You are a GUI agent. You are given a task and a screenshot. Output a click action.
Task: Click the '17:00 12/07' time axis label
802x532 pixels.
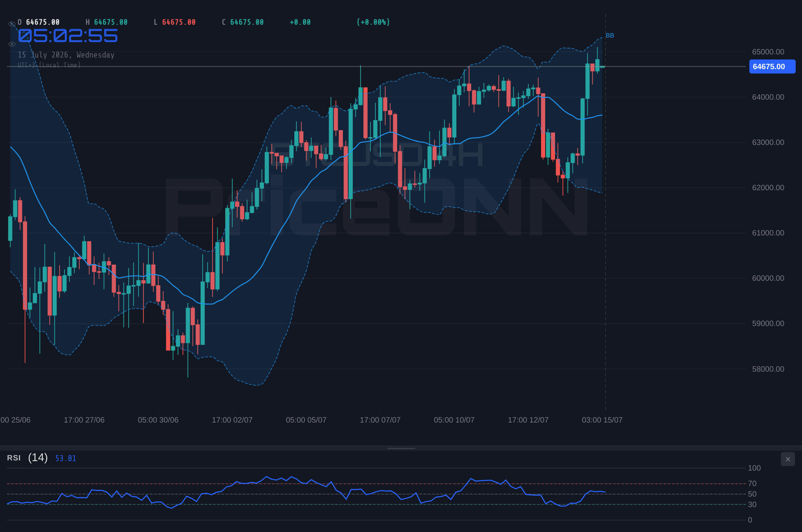pyautogui.click(x=528, y=420)
